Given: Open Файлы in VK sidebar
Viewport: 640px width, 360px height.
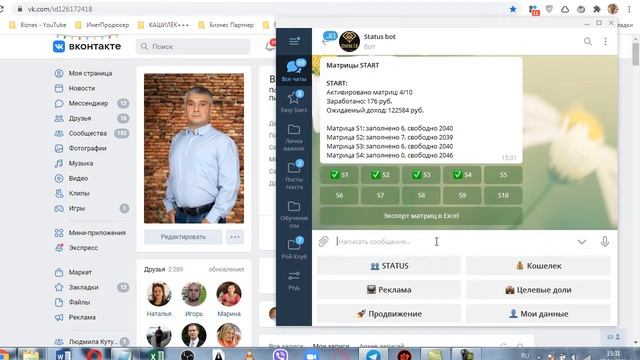Looking at the screenshot, I should click(72, 302).
